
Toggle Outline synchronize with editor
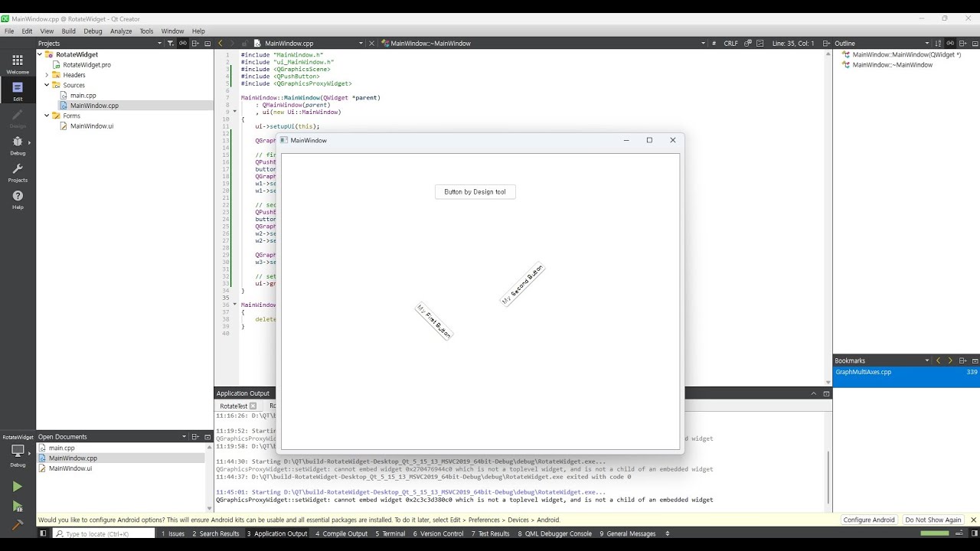click(950, 44)
